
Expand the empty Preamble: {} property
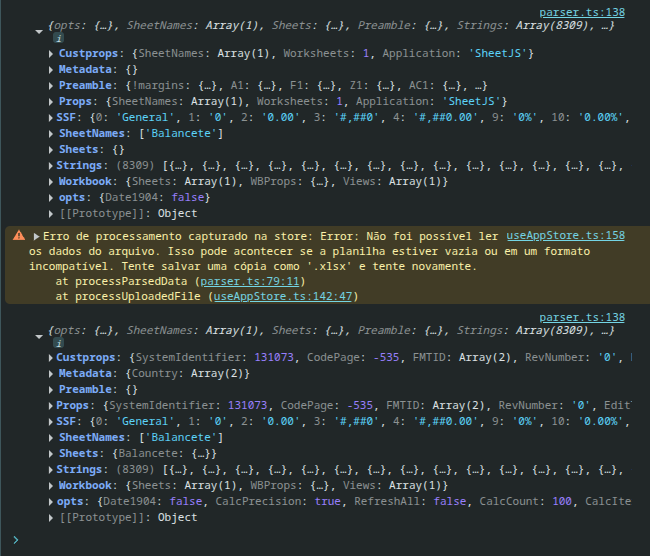(x=51, y=390)
